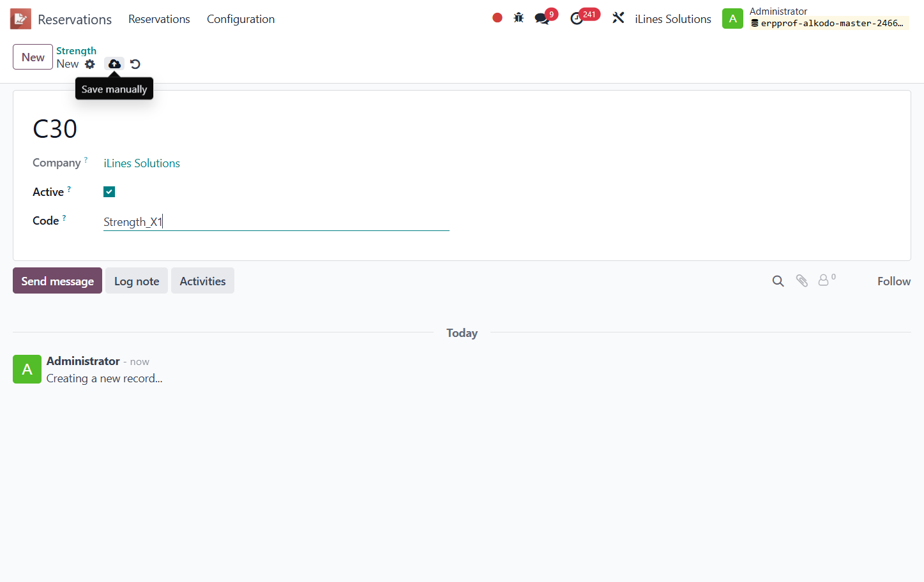Click the green Administrator message avatar
Image resolution: width=924 pixels, height=582 pixels.
27,369
